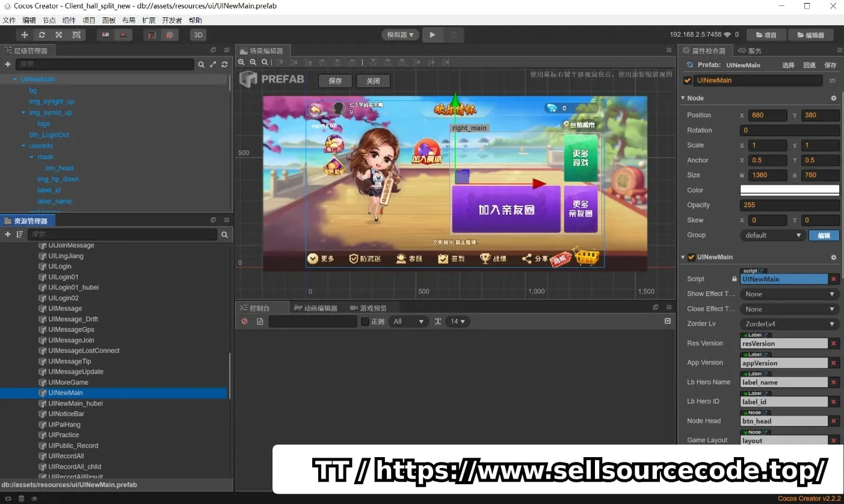Select the Rotate tool in the toolbar

pyautogui.click(x=42, y=35)
